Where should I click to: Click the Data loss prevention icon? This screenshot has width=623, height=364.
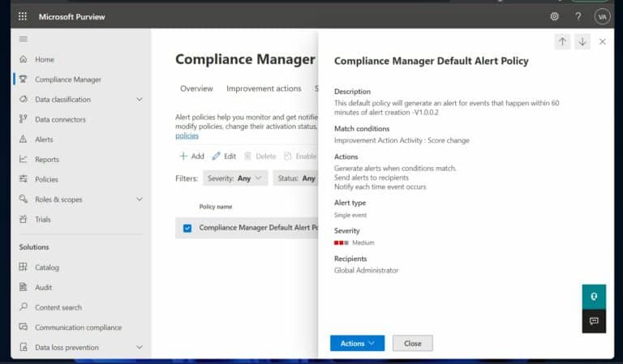pyautogui.click(x=23, y=347)
